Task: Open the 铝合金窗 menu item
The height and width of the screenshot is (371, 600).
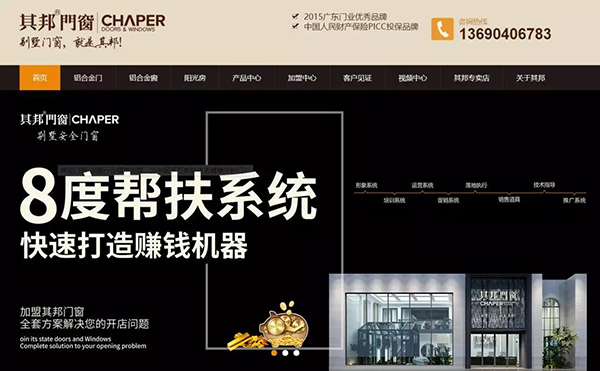Action: (143, 78)
